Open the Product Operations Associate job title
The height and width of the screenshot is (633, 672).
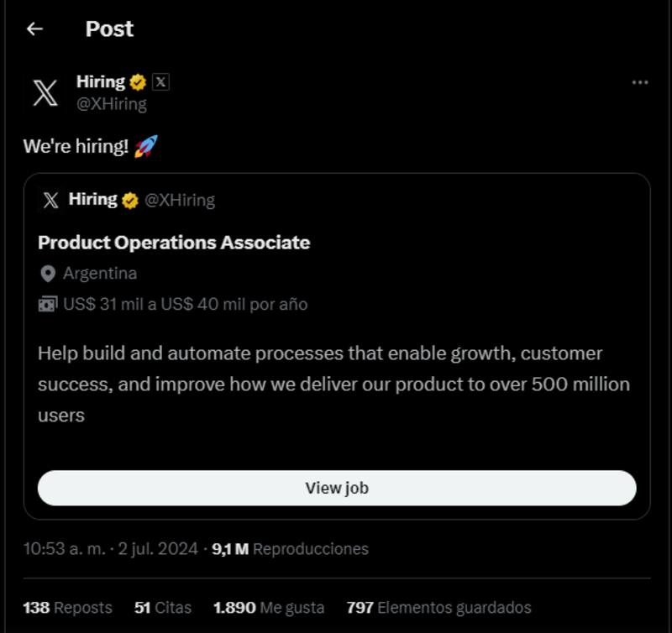tap(174, 243)
